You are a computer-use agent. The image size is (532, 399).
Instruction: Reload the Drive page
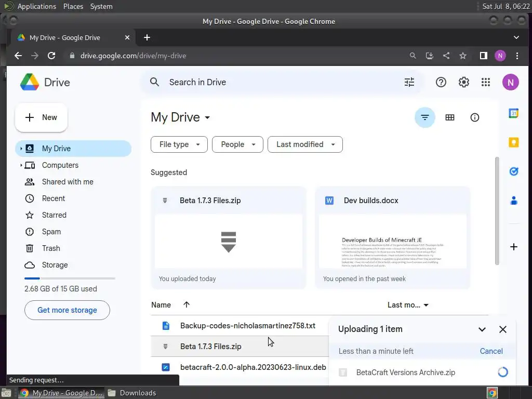51,56
